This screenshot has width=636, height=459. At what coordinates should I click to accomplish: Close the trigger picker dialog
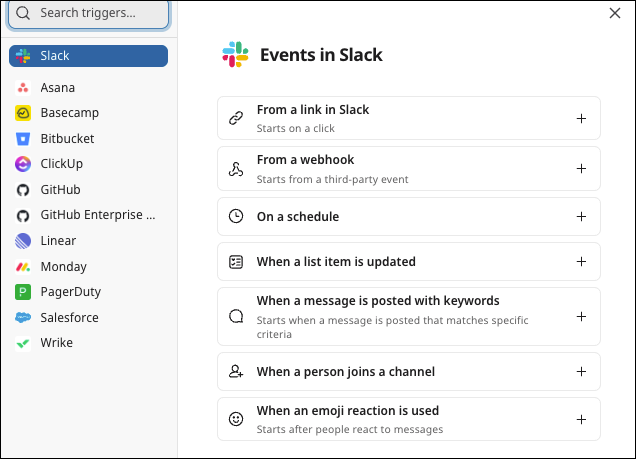point(615,13)
